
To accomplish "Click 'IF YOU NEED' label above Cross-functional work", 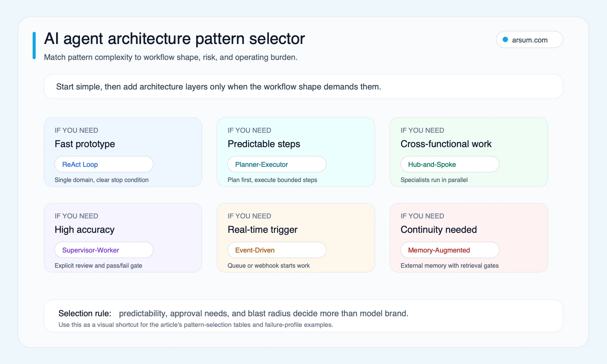I will (422, 130).
